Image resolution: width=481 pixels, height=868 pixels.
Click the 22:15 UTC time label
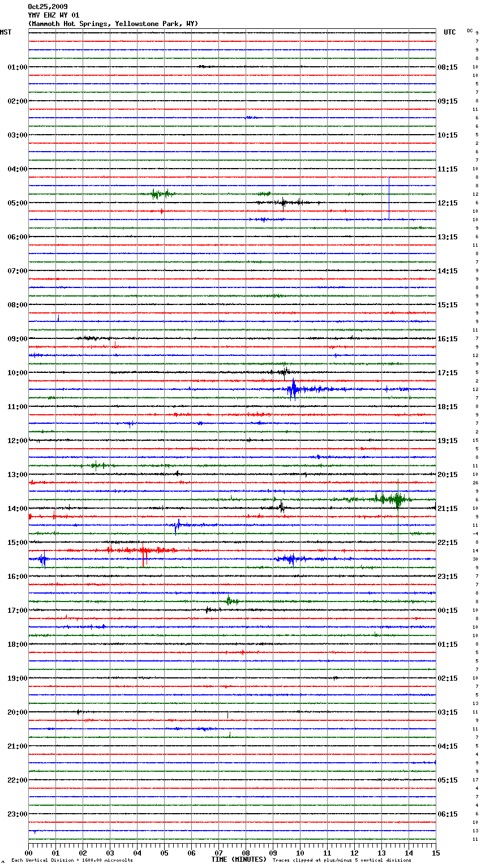tap(448, 543)
